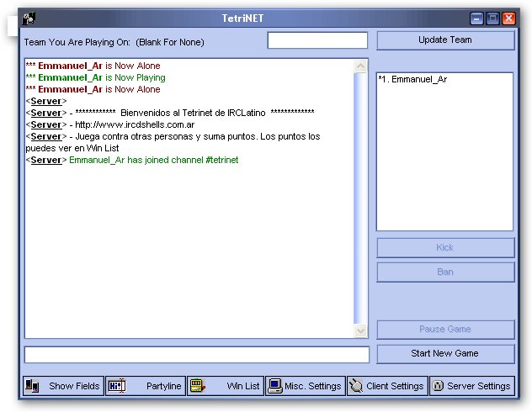Open the Win List tab
This screenshot has height=412, width=532.
[x=226, y=386]
